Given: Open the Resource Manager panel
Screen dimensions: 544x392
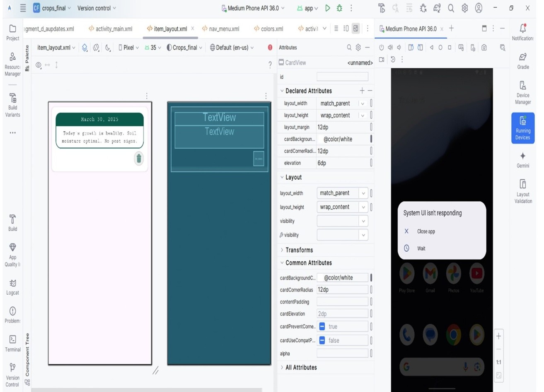Looking at the screenshot, I should (x=12, y=64).
